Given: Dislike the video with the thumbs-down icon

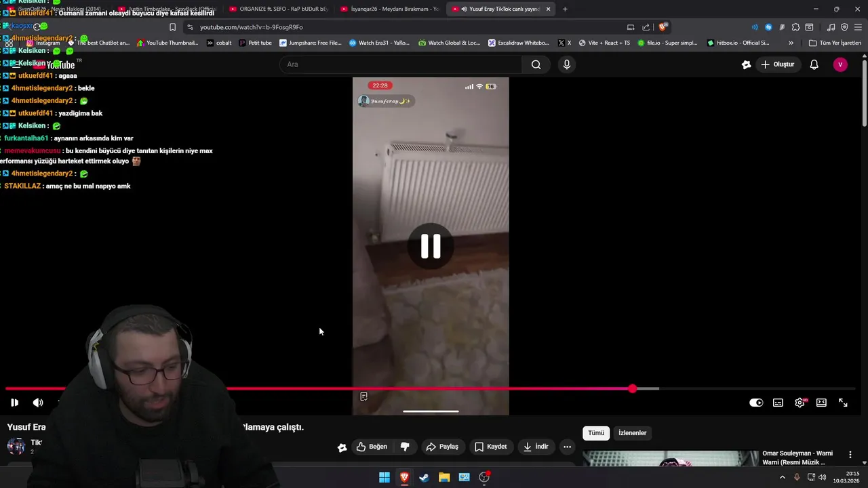Looking at the screenshot, I should pos(405,447).
